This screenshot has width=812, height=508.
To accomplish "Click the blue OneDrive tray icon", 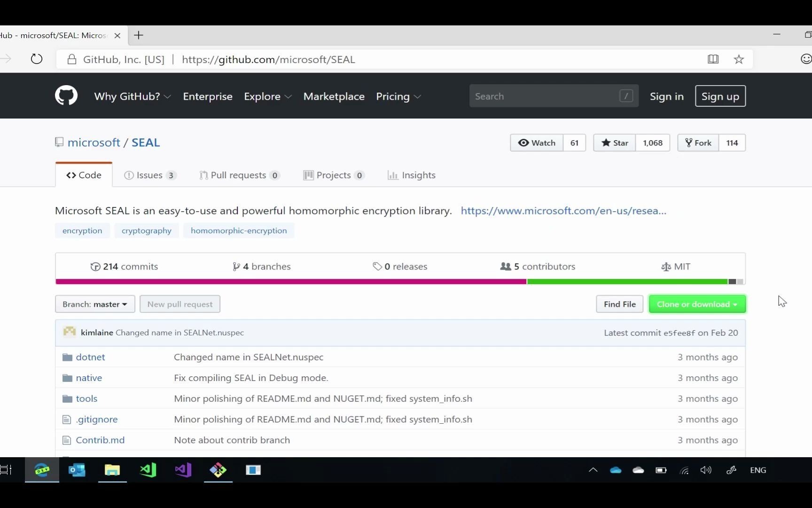I will 616,470.
